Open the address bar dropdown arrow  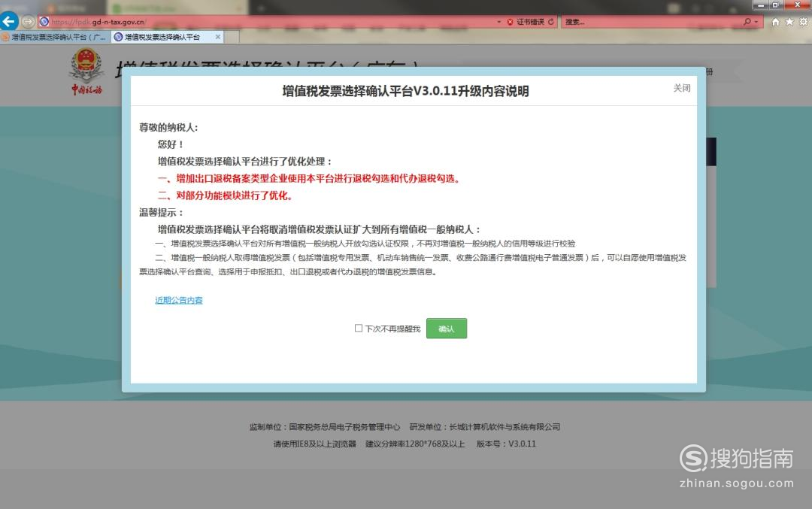[x=498, y=22]
